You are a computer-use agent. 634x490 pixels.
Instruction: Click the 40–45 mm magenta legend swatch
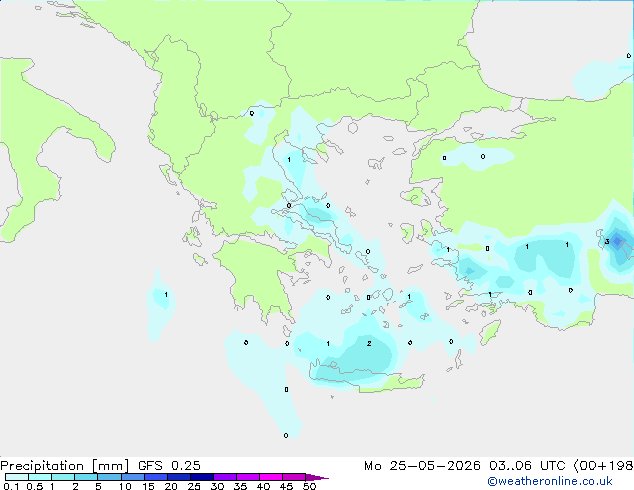click(x=271, y=477)
